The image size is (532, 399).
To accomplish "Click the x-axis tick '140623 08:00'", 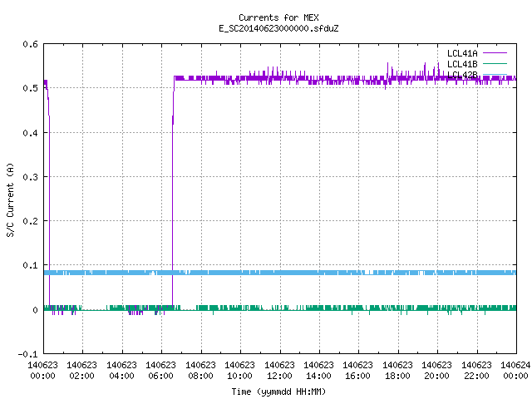I will (x=200, y=371).
